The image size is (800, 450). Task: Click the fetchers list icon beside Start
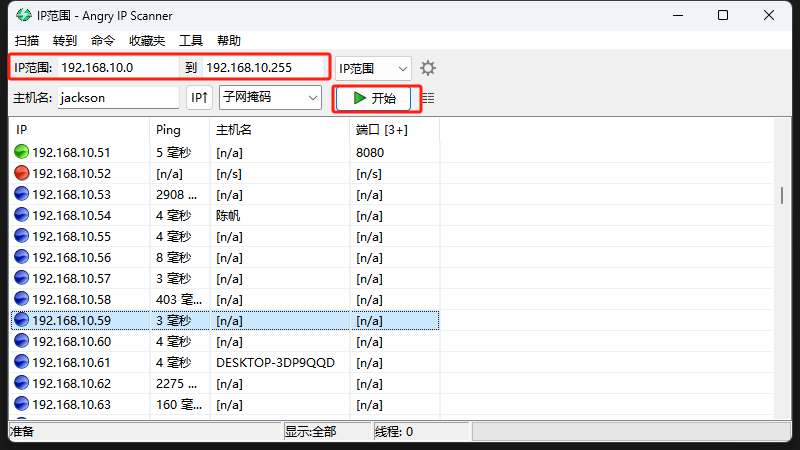[x=428, y=98]
